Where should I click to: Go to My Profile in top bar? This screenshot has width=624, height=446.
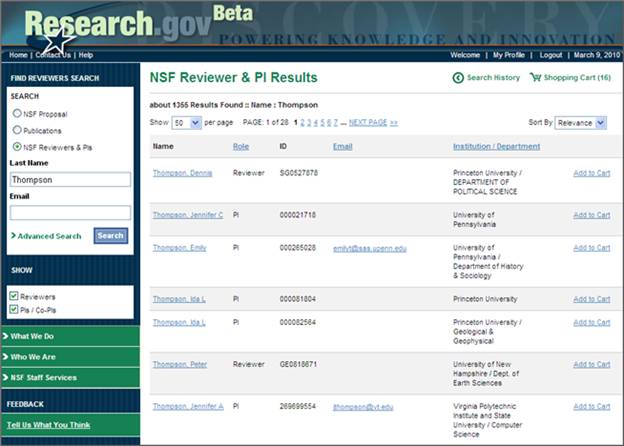coord(510,55)
